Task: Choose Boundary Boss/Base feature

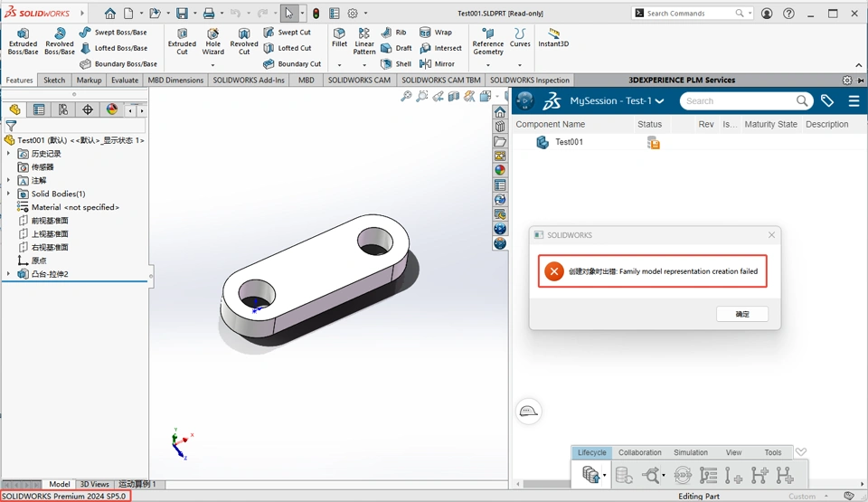Action: [x=118, y=63]
